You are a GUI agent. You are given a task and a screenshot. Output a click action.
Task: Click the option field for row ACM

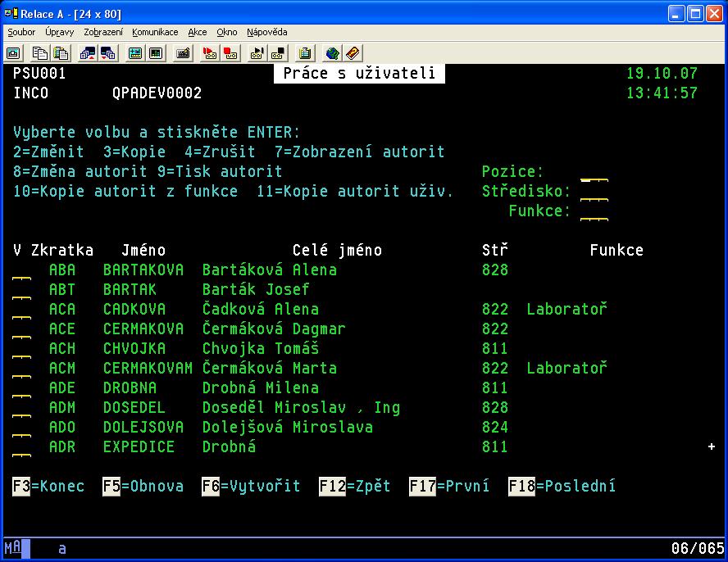coord(22,369)
